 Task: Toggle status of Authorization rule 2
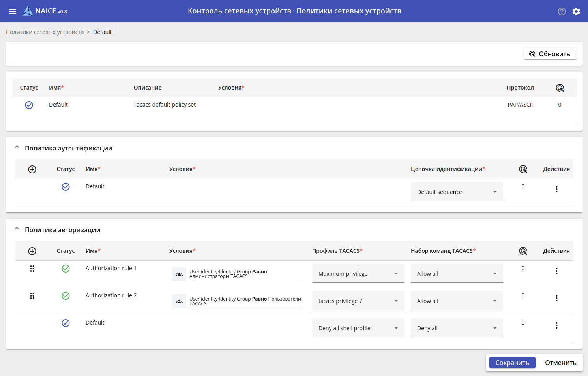pyautogui.click(x=66, y=296)
